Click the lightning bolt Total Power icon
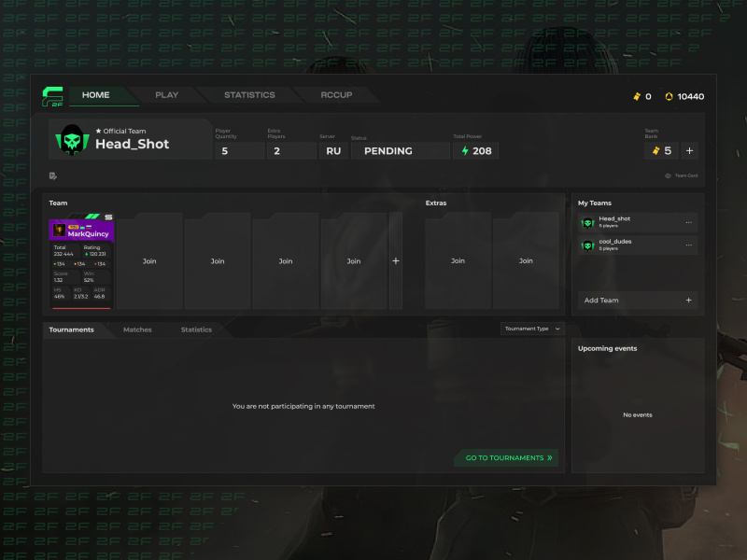 click(464, 150)
